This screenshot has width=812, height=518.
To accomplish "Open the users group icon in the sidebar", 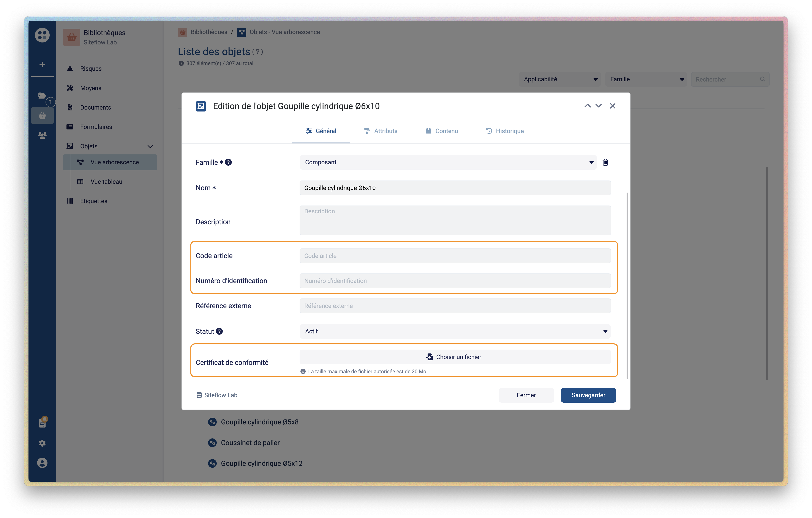I will (x=42, y=135).
